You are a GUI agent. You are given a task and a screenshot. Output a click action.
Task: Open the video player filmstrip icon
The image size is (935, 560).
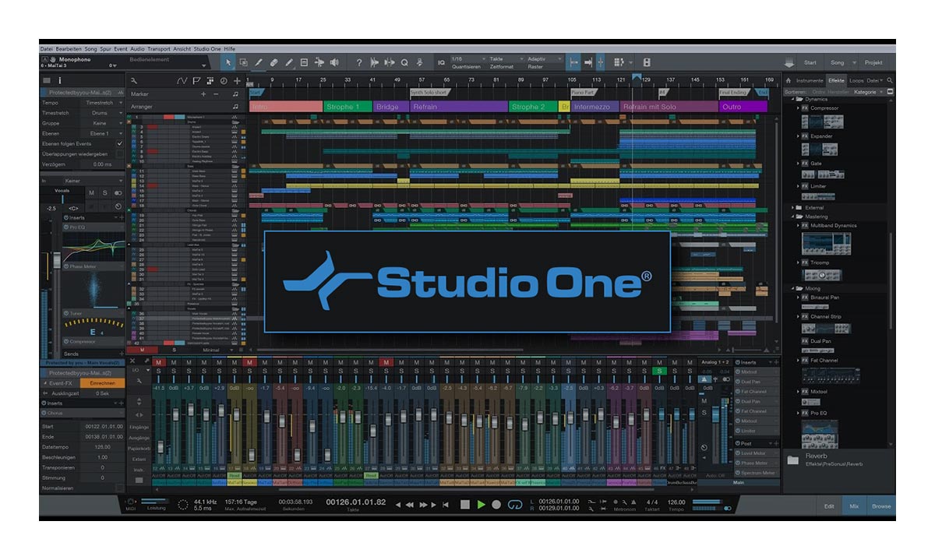[647, 62]
